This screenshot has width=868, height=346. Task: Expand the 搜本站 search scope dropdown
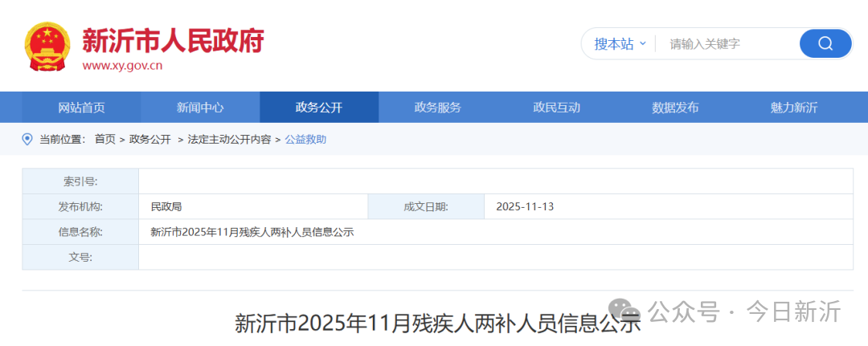pos(620,44)
